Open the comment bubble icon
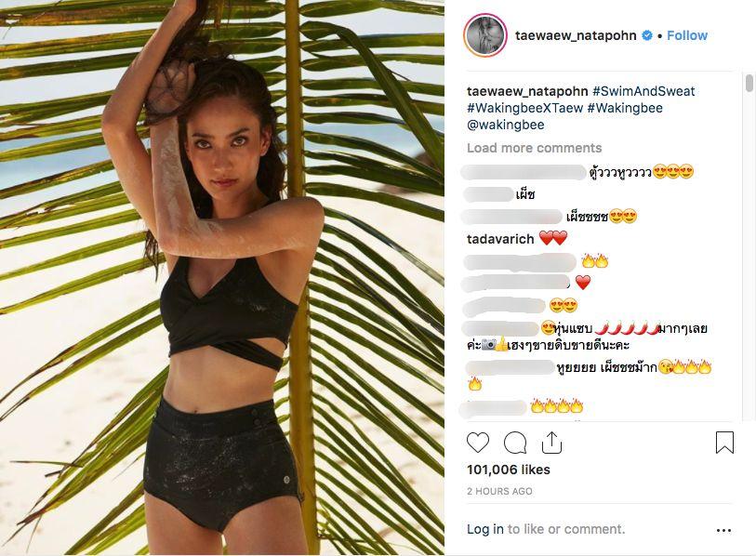This screenshot has width=756, height=556. 515,443
